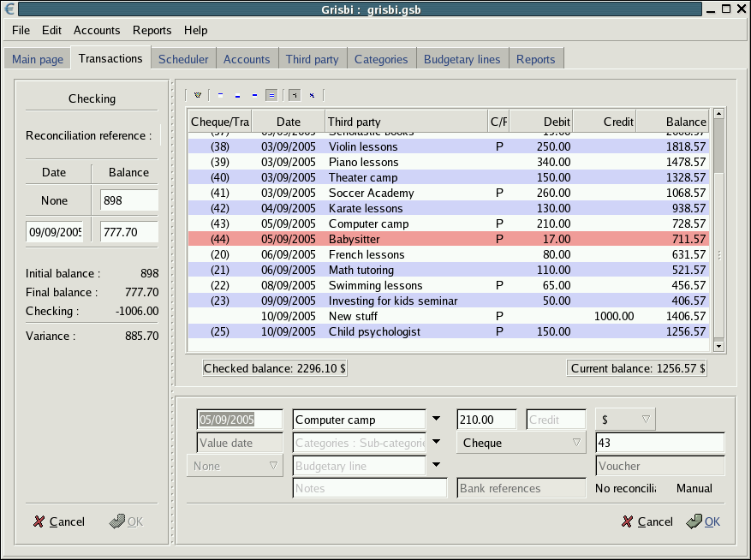Screen dimensions: 751x560
Task: Open the $ currency dropdown
Action: (625, 420)
